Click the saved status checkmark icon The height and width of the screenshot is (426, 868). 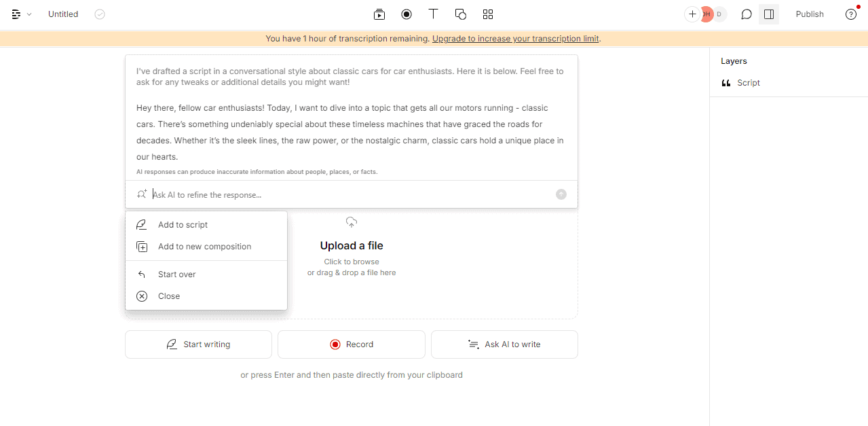click(x=100, y=14)
